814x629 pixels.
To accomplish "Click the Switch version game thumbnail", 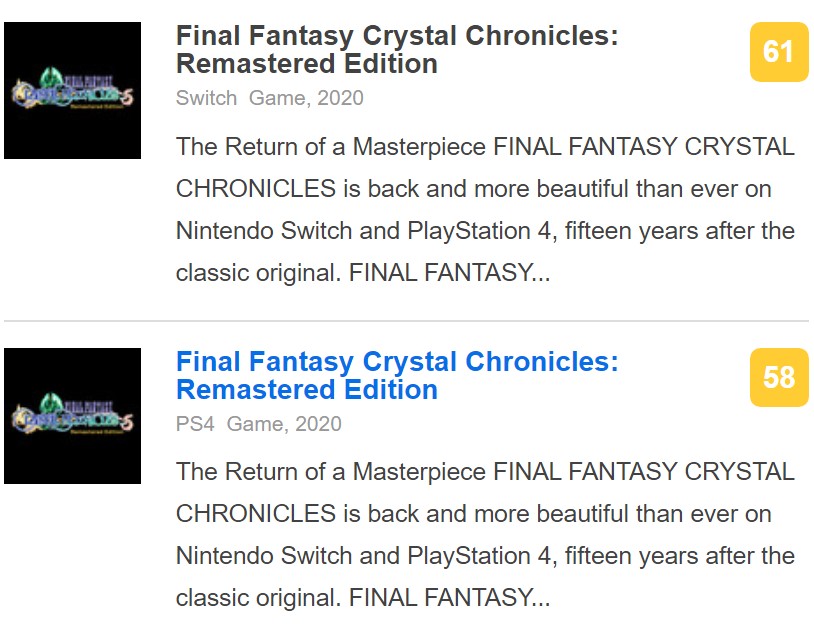I will point(72,91).
